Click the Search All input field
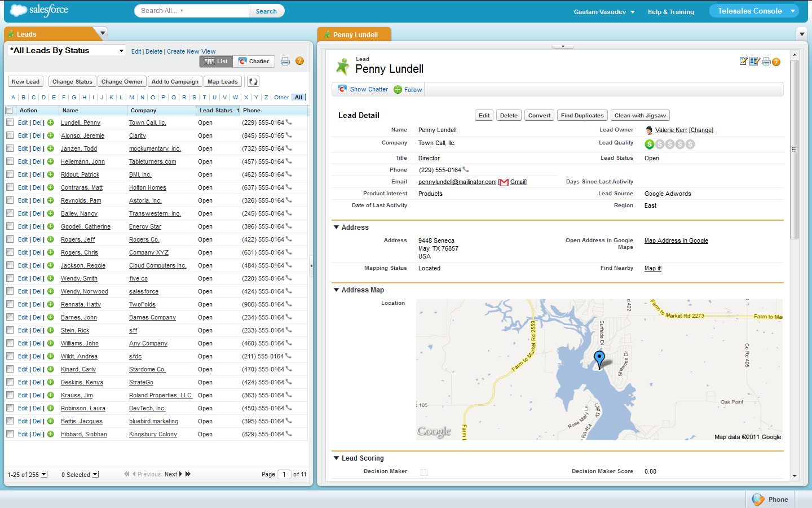 192,11
